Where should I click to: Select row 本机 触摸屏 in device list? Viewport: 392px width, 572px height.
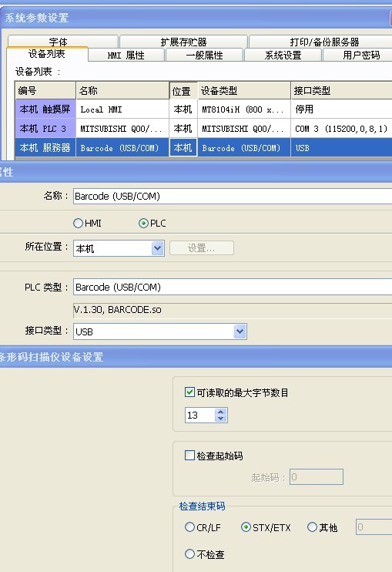click(x=45, y=109)
